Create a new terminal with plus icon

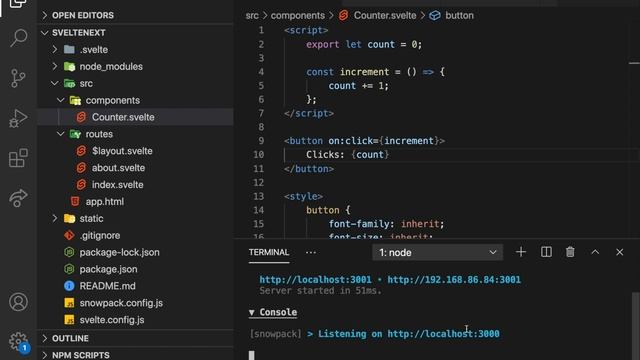point(521,252)
